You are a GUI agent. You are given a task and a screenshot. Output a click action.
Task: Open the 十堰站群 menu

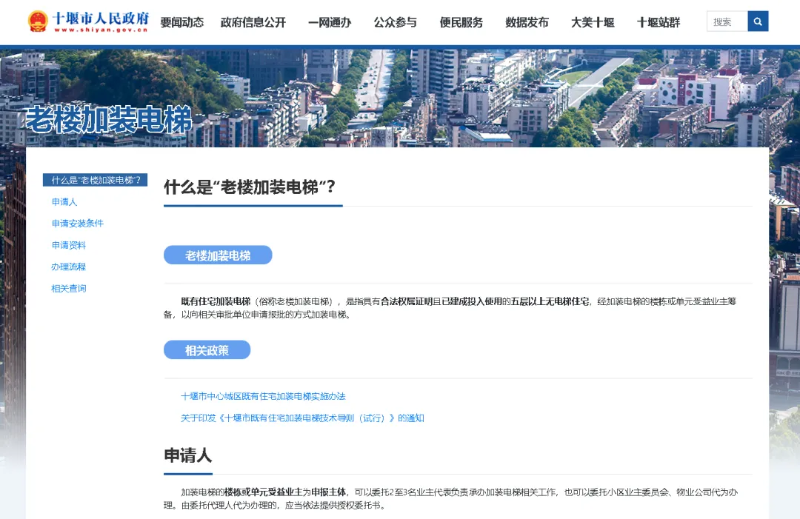[659, 22]
